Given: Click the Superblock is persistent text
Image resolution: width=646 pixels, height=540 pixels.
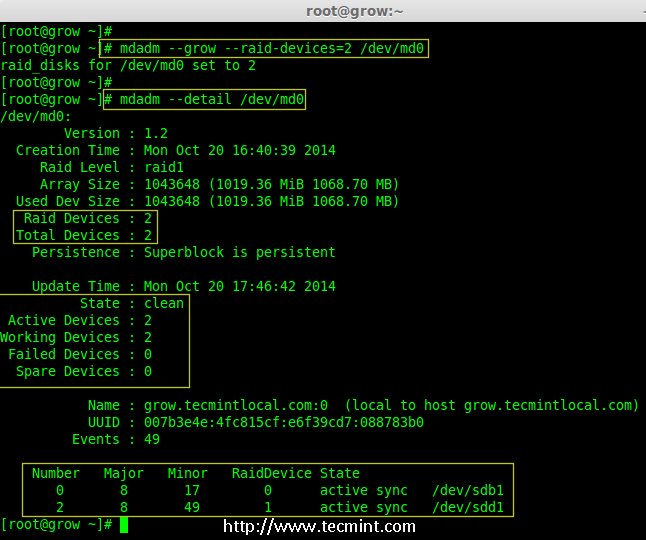Looking at the screenshot, I should 240,252.
